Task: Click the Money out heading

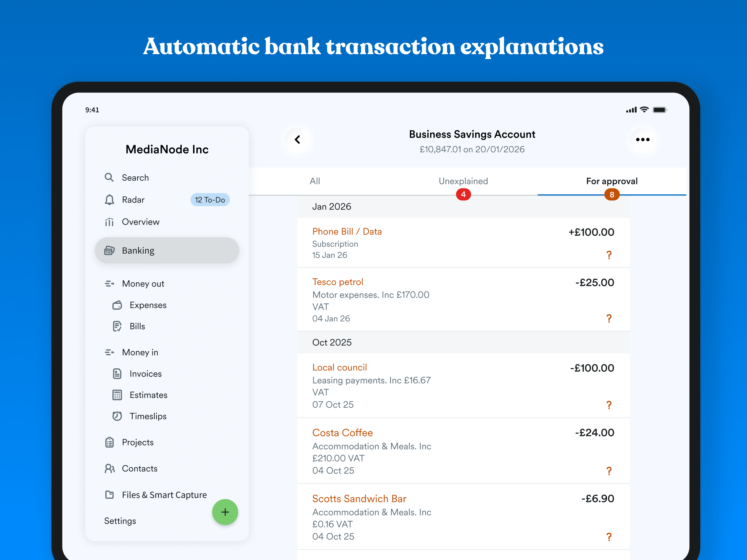Action: pos(143,284)
